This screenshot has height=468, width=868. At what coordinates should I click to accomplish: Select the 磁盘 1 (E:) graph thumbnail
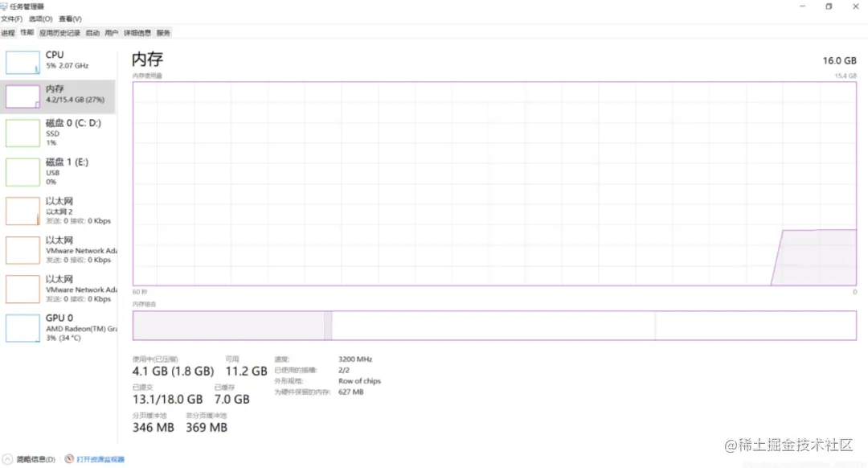pyautogui.click(x=23, y=172)
